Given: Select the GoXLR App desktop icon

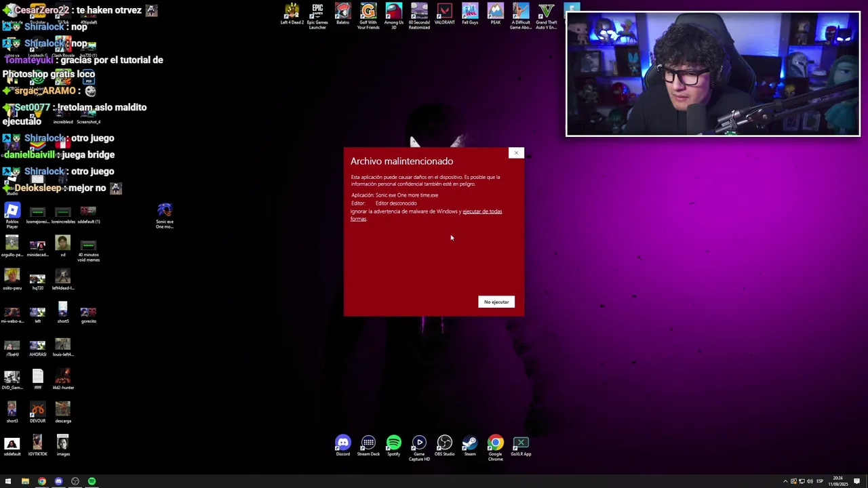Looking at the screenshot, I should coord(521,446).
